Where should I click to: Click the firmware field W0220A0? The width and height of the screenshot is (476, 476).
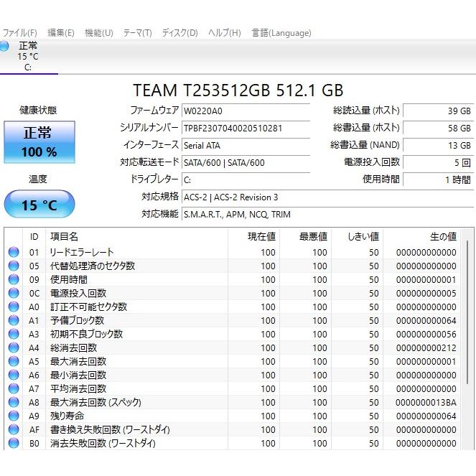point(246,111)
